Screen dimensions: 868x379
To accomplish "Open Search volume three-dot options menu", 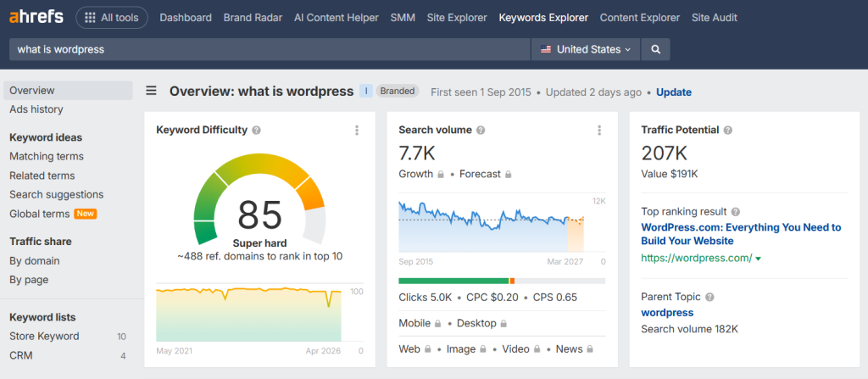I will [599, 131].
